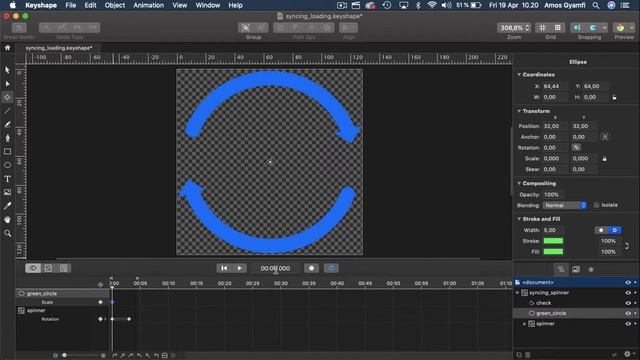Select the Node editing tool
Image resolution: width=640 pixels, height=360 pixels.
pos(7,84)
